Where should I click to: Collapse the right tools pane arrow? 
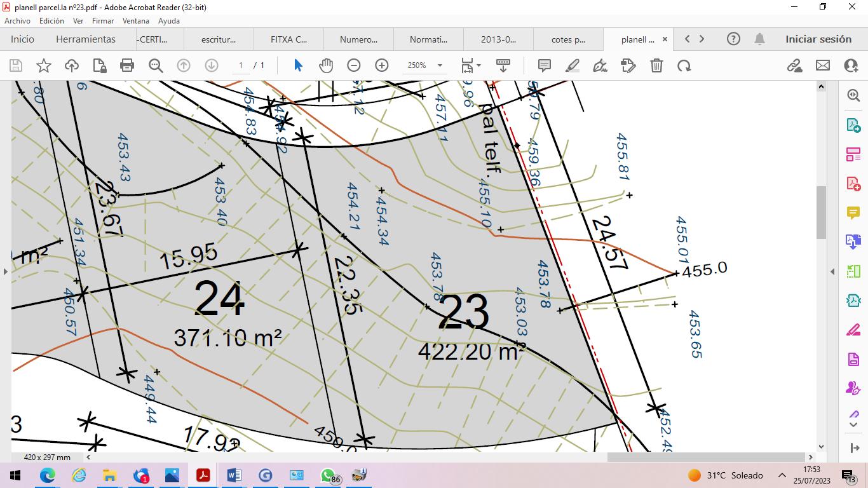point(832,271)
